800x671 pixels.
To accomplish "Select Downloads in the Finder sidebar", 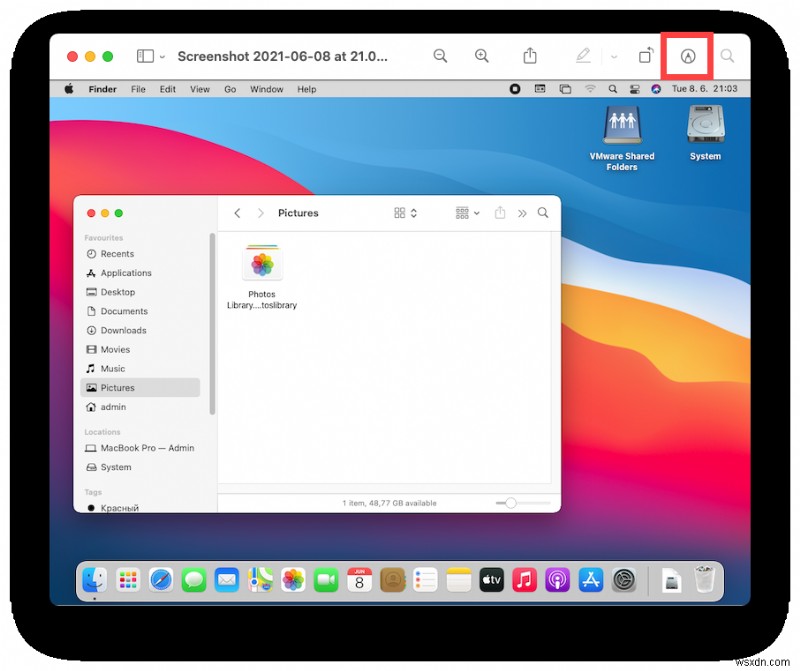I will click(118, 330).
